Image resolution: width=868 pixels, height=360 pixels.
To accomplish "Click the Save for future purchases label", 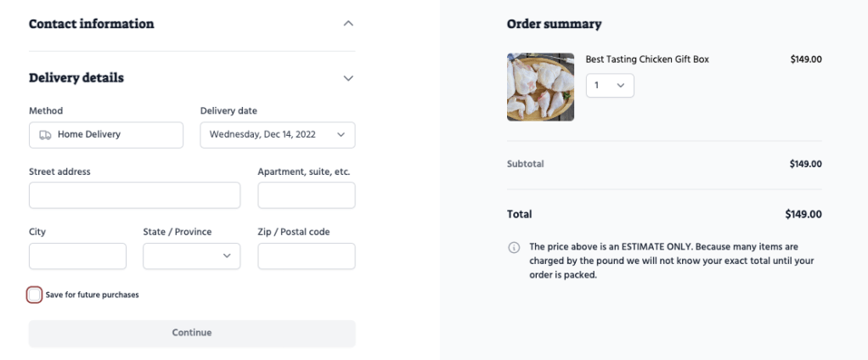I will tap(92, 295).
